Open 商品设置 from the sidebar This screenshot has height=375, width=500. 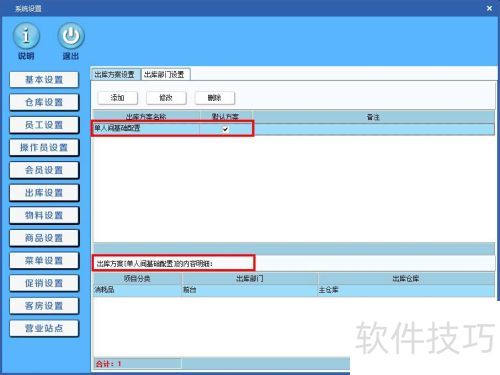[x=44, y=238]
